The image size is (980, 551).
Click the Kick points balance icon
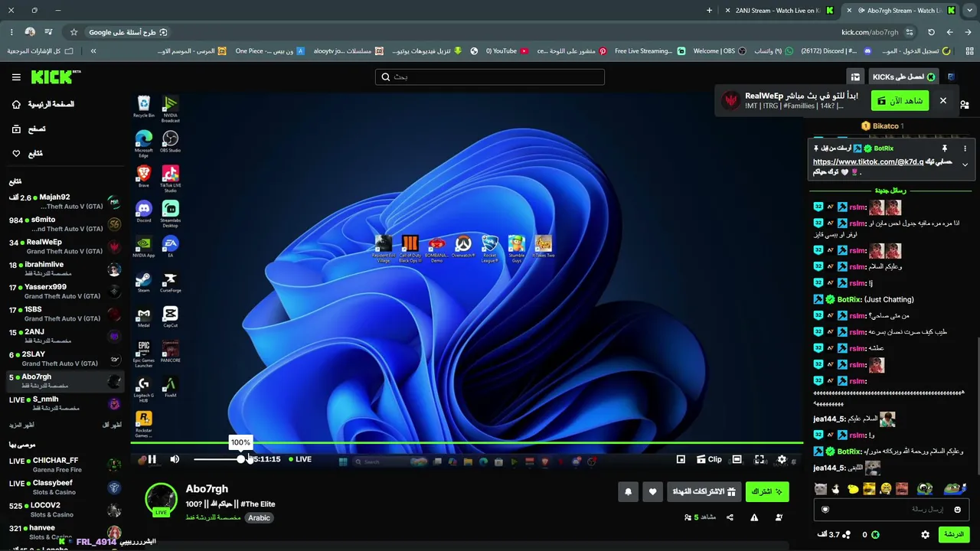(x=875, y=535)
